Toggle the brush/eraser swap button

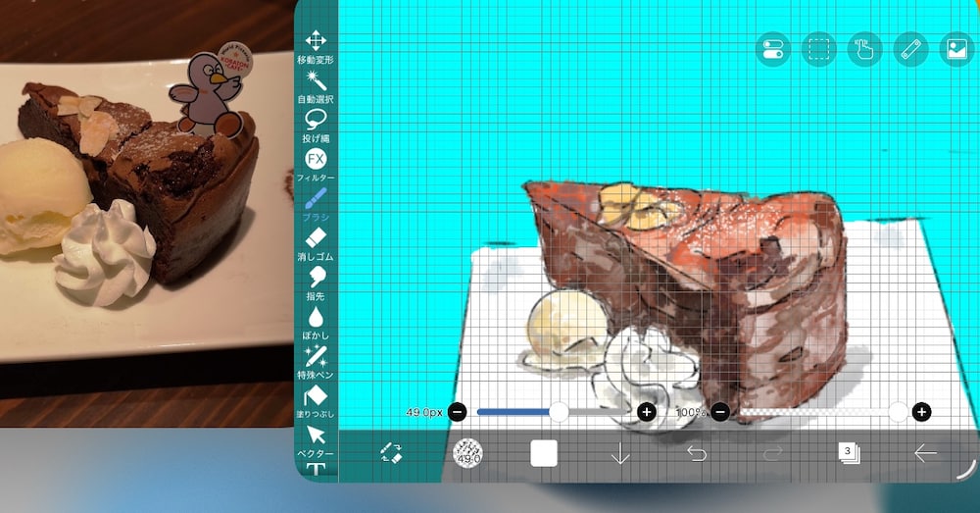pyautogui.click(x=391, y=452)
